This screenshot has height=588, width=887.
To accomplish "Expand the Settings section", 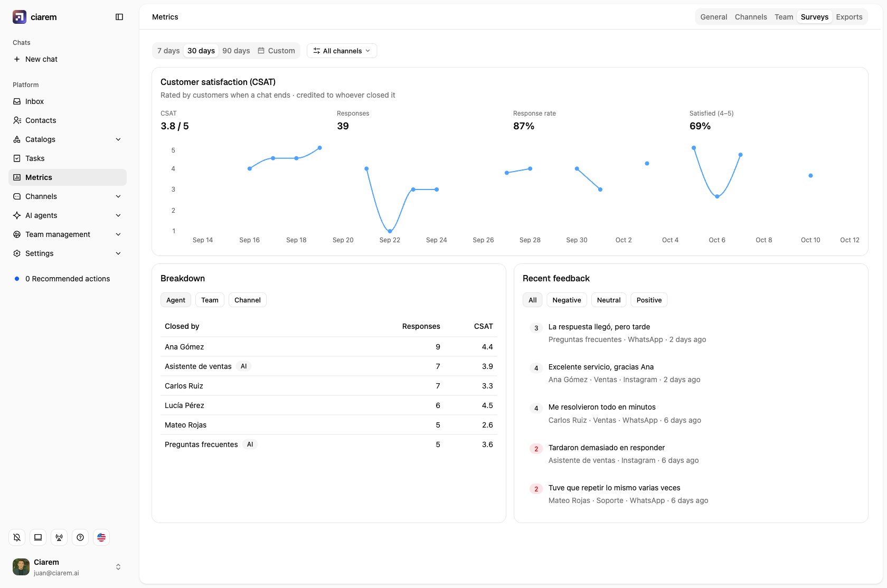I will click(68, 253).
